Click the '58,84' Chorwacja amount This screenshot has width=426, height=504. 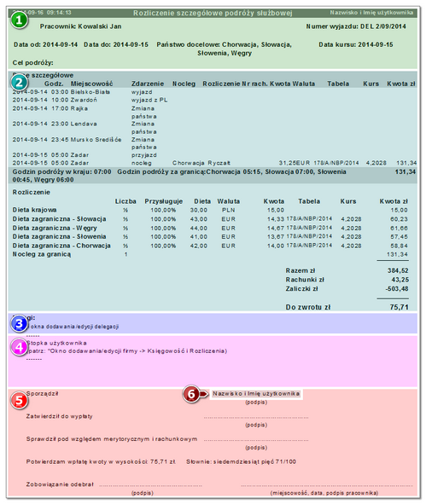[399, 246]
